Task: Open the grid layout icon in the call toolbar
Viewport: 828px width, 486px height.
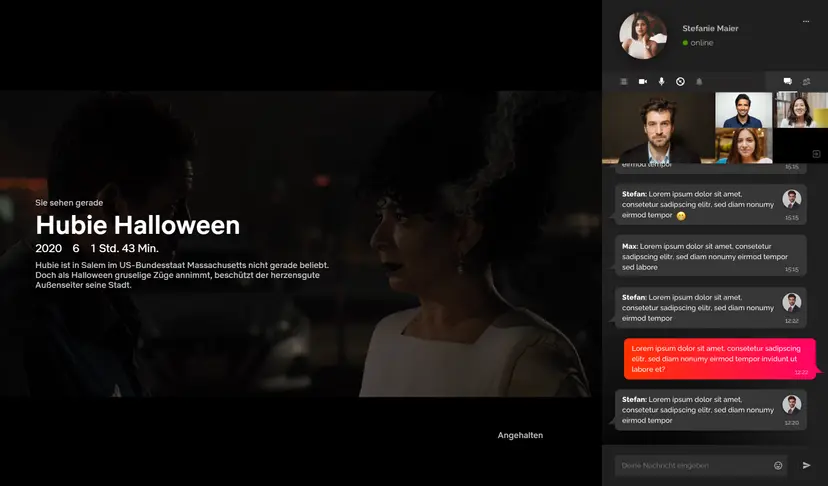Action: coord(624,81)
